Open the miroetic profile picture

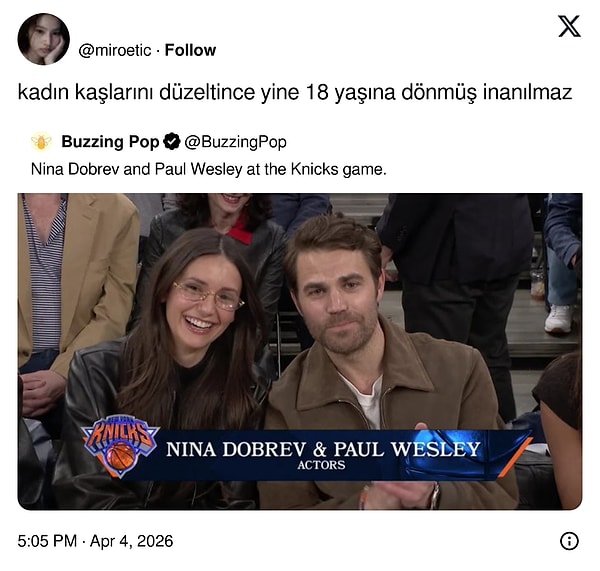click(44, 39)
